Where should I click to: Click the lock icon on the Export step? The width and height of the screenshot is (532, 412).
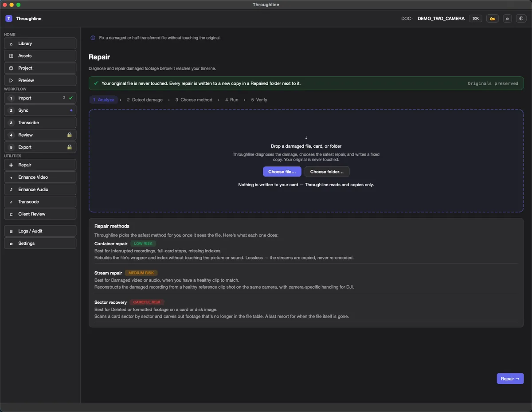pos(69,147)
